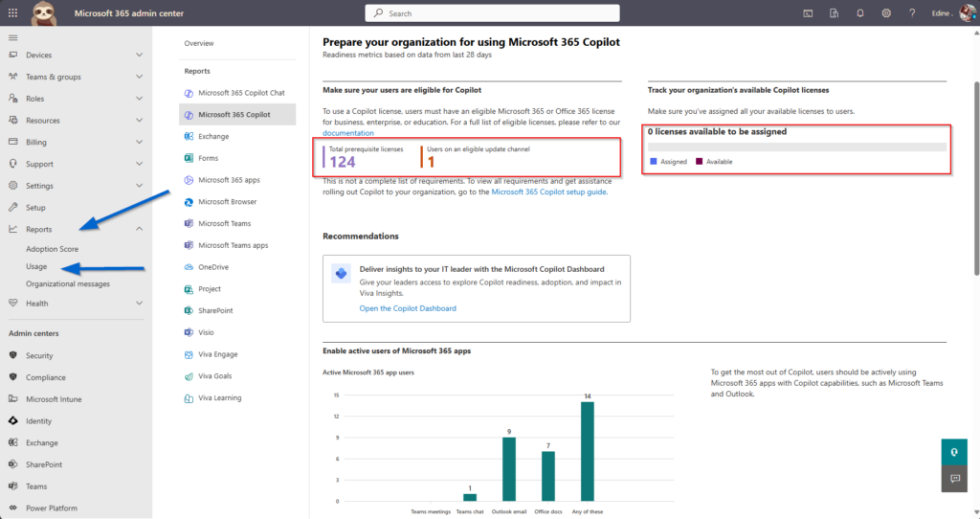
Task: Click the Viva Learning report icon
Action: (x=189, y=398)
